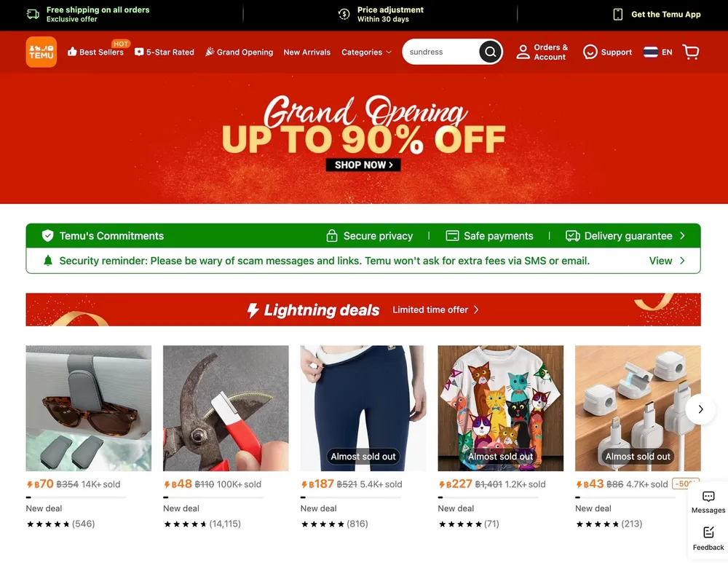Click View link on security reminder
Image resolution: width=728 pixels, height=563 pixels.
tap(667, 261)
